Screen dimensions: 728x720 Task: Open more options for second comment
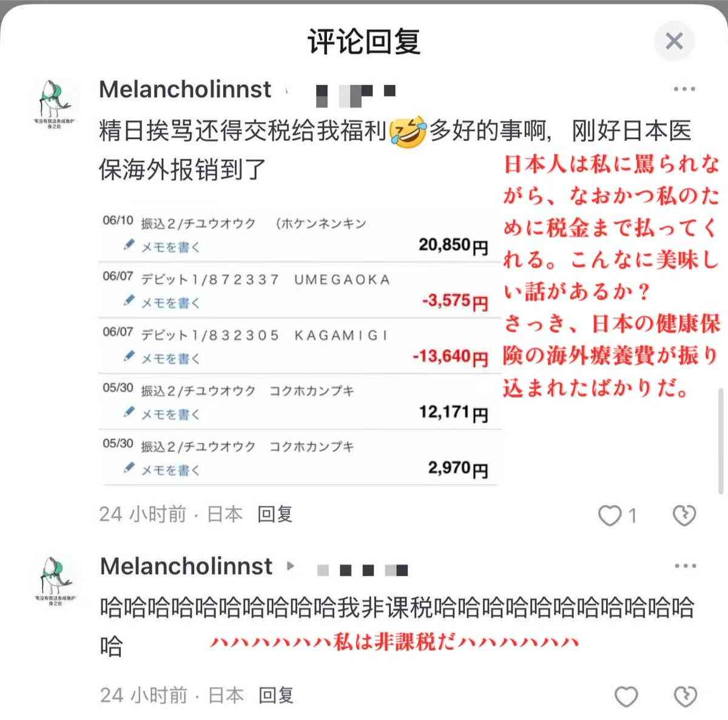click(685, 566)
